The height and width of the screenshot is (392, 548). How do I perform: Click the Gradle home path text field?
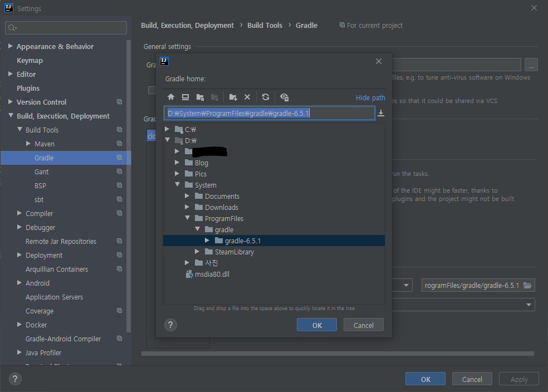[270, 113]
